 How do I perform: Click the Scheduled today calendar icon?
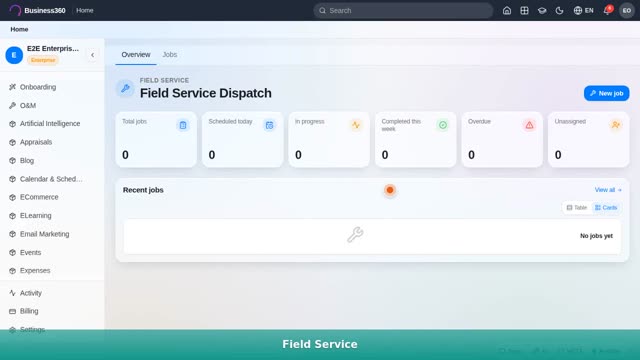click(x=269, y=125)
